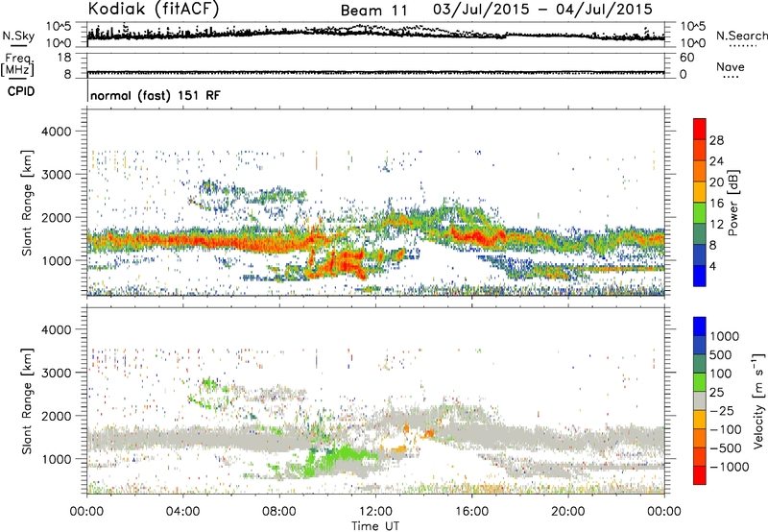The height and width of the screenshot is (532, 768).
Task: Select 'Slant Range [km]' label of power panel
Action: tap(27, 203)
